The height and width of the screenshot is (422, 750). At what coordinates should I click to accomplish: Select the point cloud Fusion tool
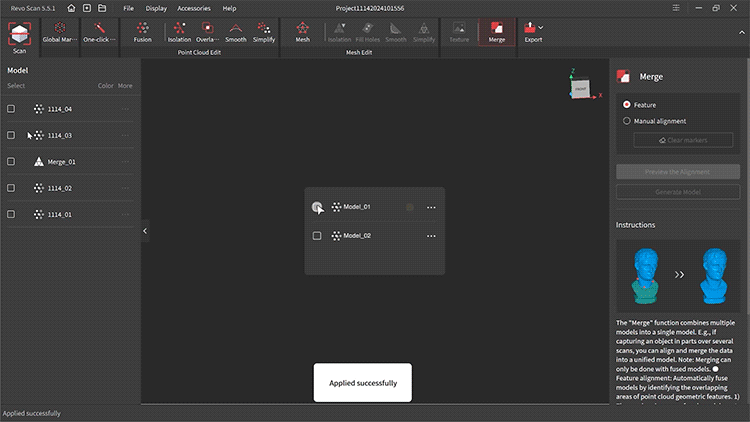[143, 33]
